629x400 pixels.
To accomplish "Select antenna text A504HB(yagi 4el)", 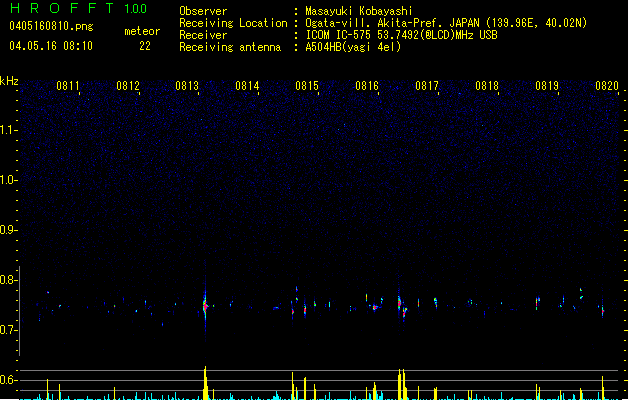I will click(x=353, y=47).
